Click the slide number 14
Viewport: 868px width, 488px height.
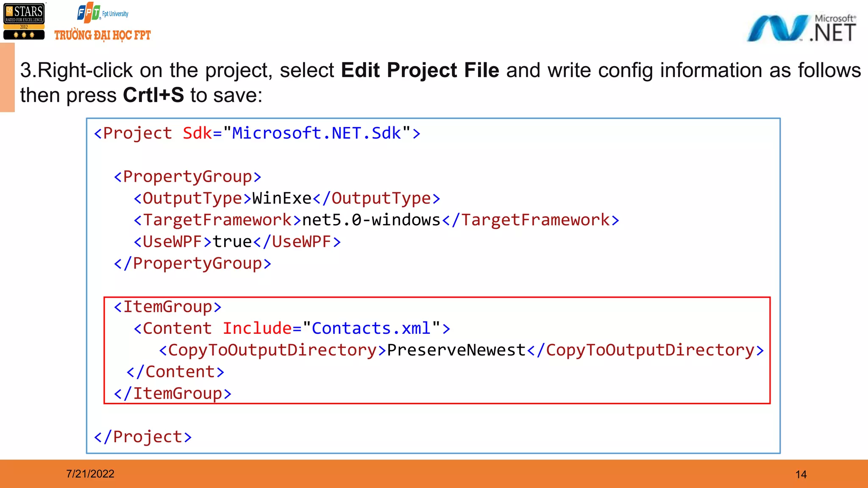801,474
